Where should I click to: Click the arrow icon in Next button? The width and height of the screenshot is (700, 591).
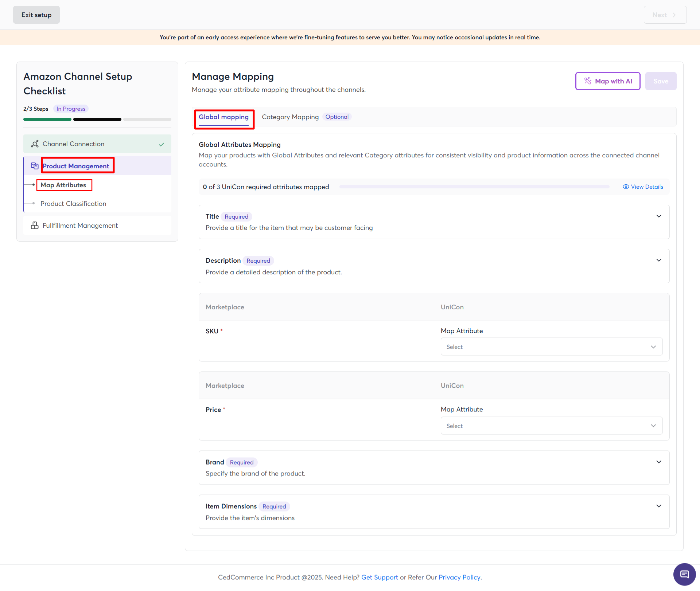[x=674, y=15]
